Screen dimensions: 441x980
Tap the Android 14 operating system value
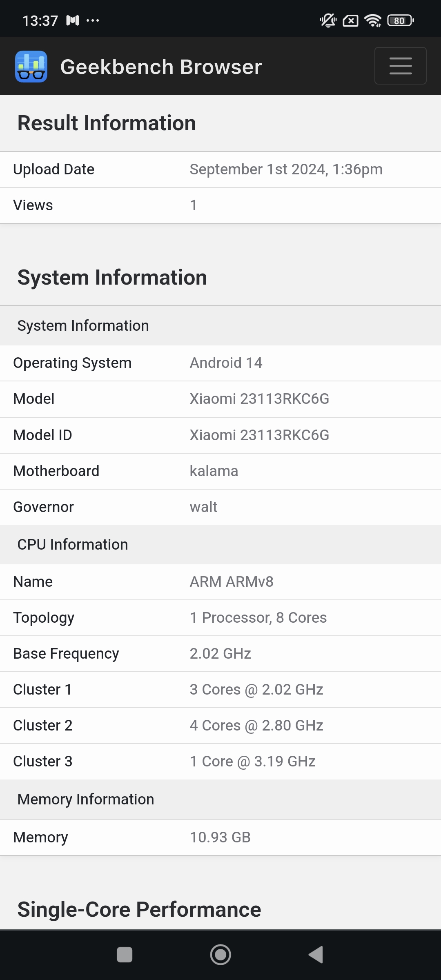pos(226,363)
